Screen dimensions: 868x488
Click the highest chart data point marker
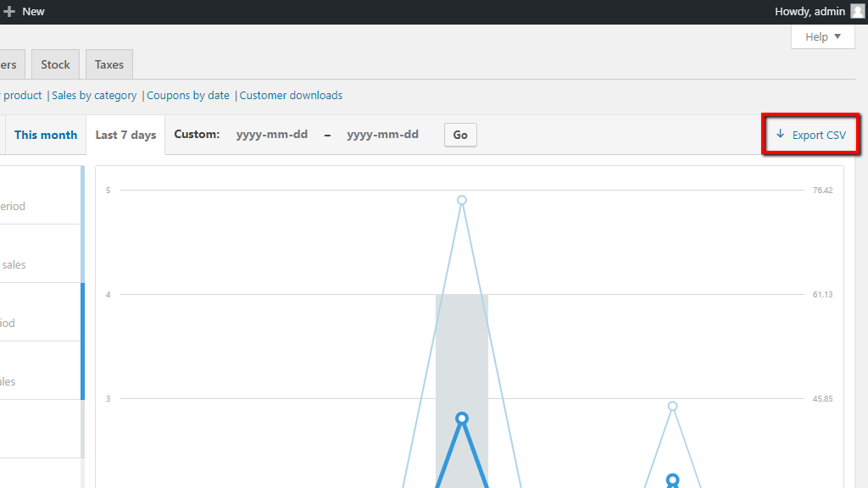tap(461, 200)
